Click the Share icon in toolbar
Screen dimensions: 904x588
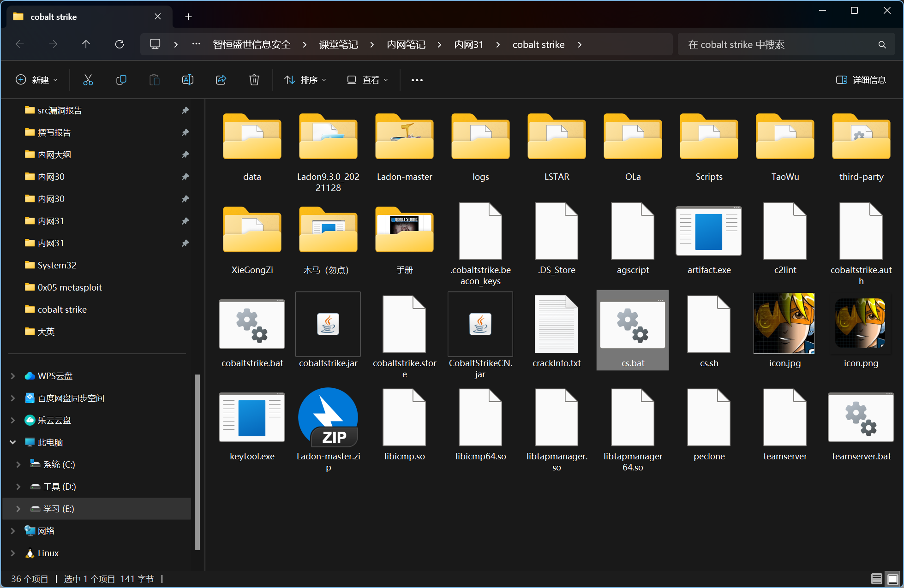[221, 80]
